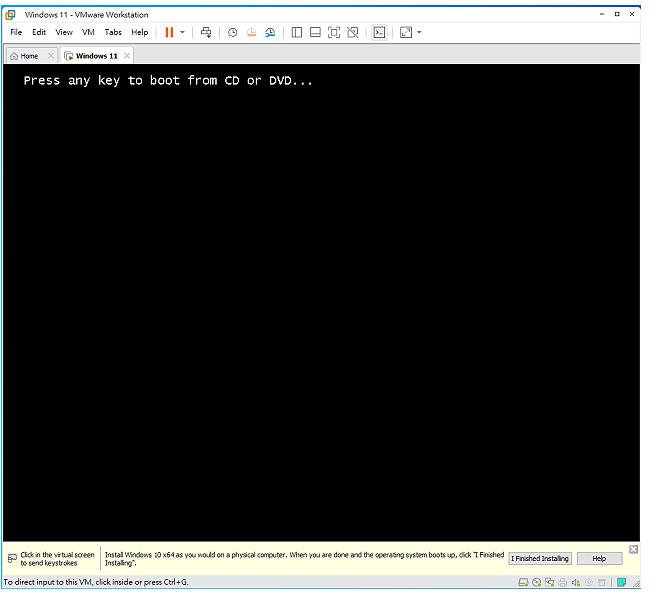The image size is (656, 606).
Task: Click Send Ctrl+Alt+Del toolbar icon
Action: (x=206, y=32)
